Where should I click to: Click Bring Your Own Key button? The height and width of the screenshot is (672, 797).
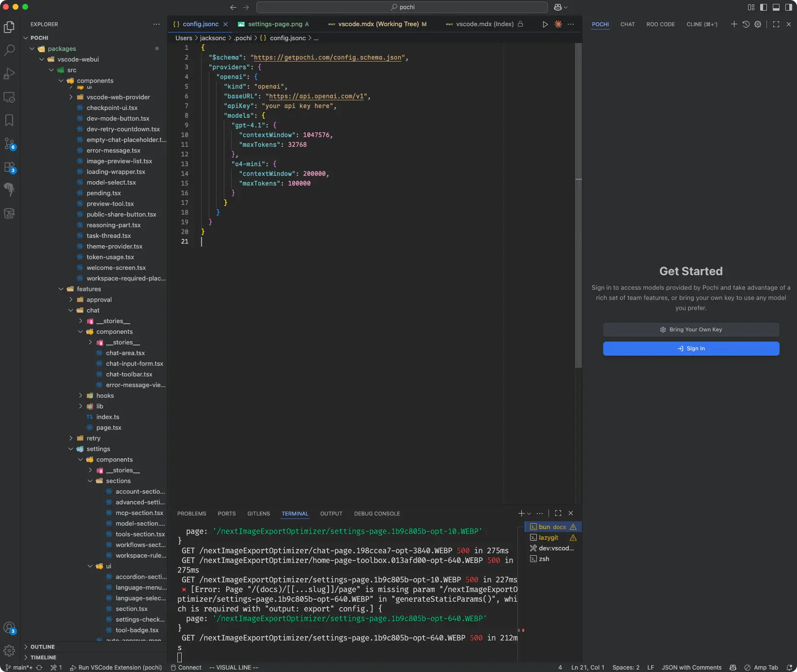click(x=691, y=329)
